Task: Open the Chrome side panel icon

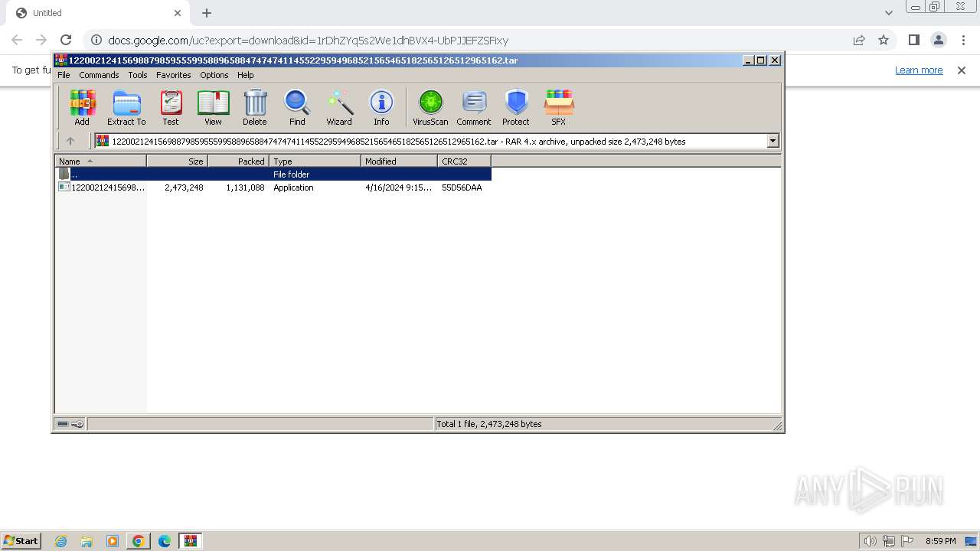Action: [x=913, y=40]
